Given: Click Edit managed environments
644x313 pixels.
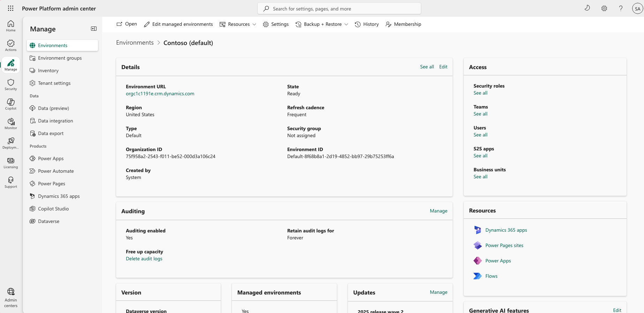Looking at the screenshot, I should tap(178, 24).
